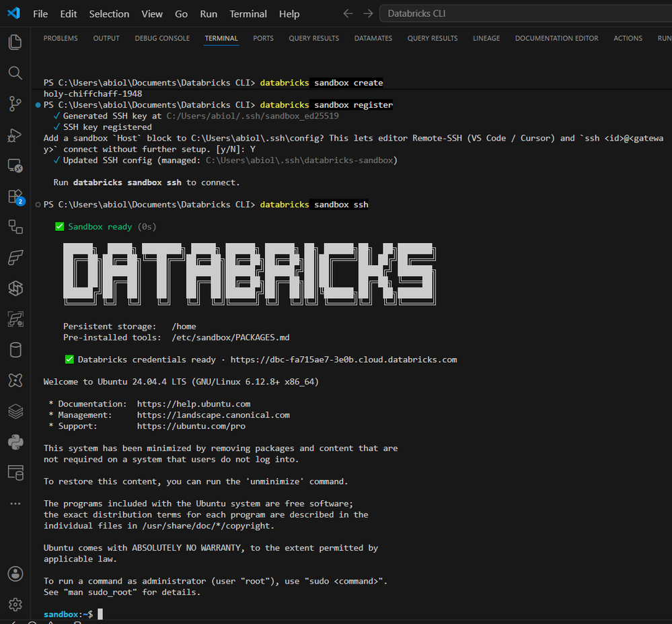This screenshot has width=672, height=624.
Task: Click the Welcome to Ubuntu 24.04.4 LTS line
Action: (181, 382)
